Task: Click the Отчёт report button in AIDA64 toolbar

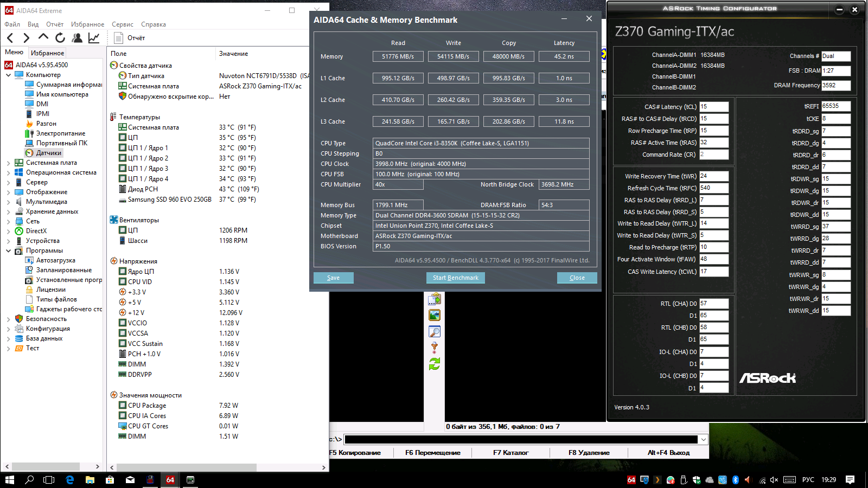Action: click(x=130, y=38)
